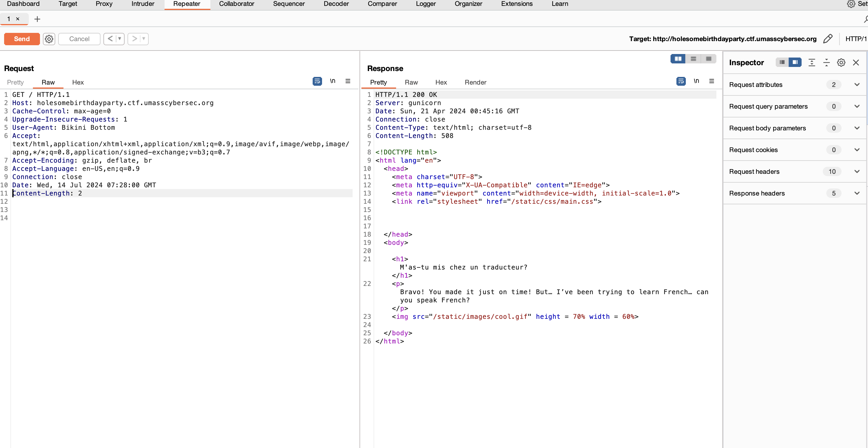This screenshot has width=868, height=448.
Task: Select Request Raw view tab
Action: tap(48, 82)
